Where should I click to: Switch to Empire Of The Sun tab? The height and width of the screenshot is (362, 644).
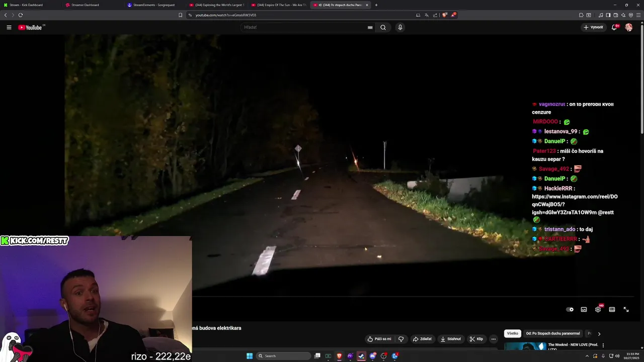coord(278,5)
